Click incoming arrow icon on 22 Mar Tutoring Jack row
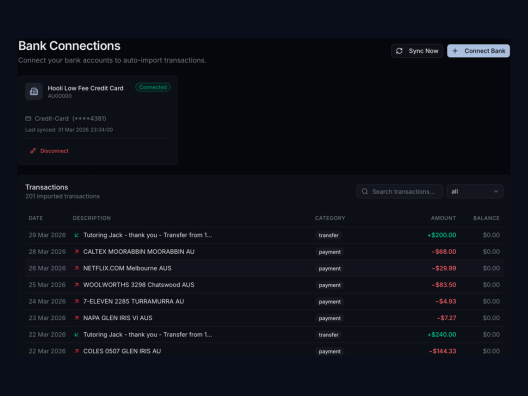 (x=76, y=334)
